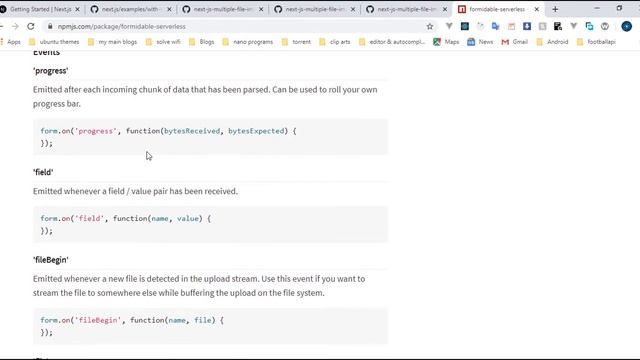Click the 'field' event heading
Image resolution: width=640 pixels, height=360 pixels.
[43, 172]
